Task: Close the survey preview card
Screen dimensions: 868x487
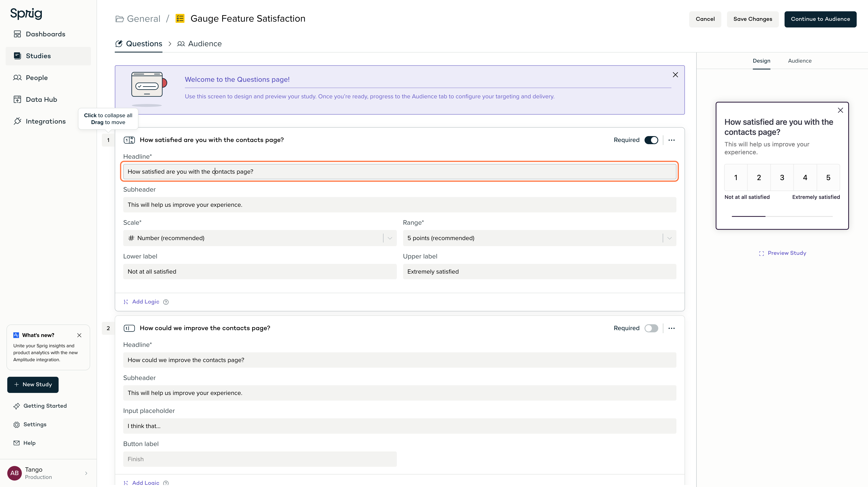Action: 840,110
